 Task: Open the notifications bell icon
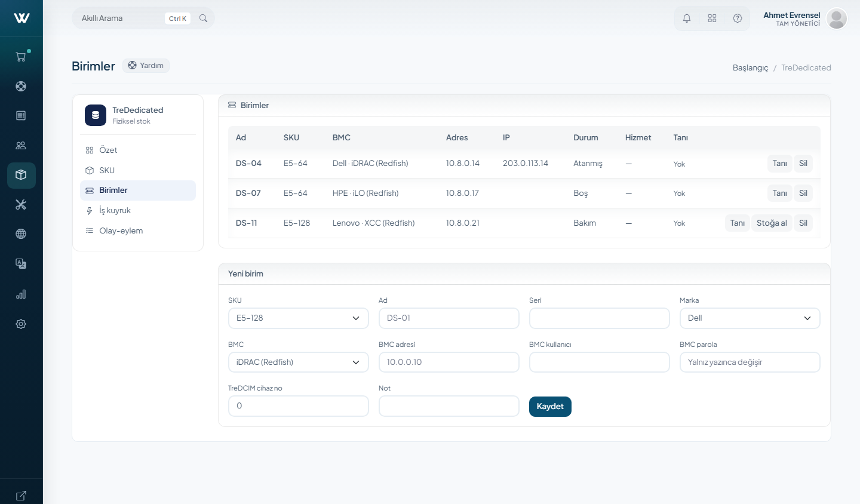[687, 19]
